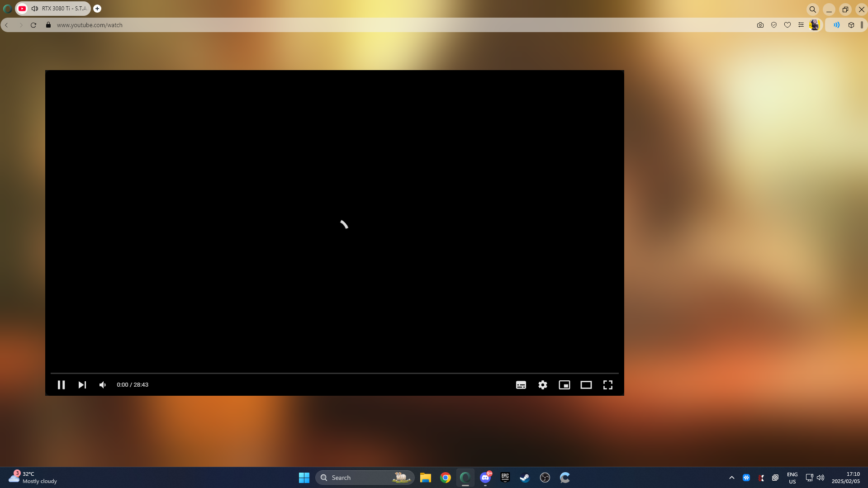Open the system volume control
The width and height of the screenshot is (868, 488).
tap(821, 478)
